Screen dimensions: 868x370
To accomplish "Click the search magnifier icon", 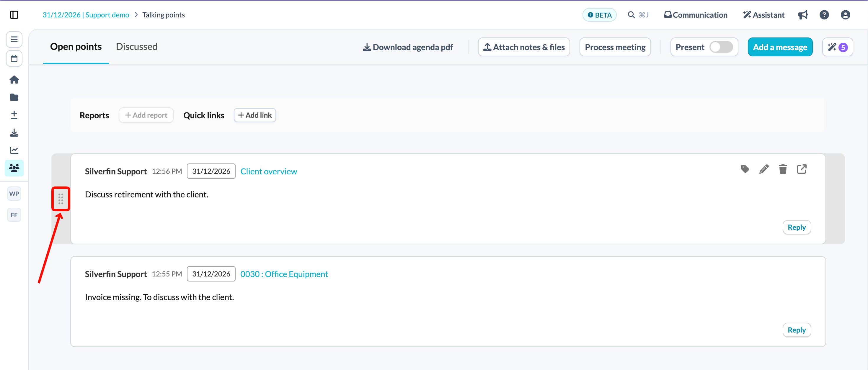I will pos(631,15).
